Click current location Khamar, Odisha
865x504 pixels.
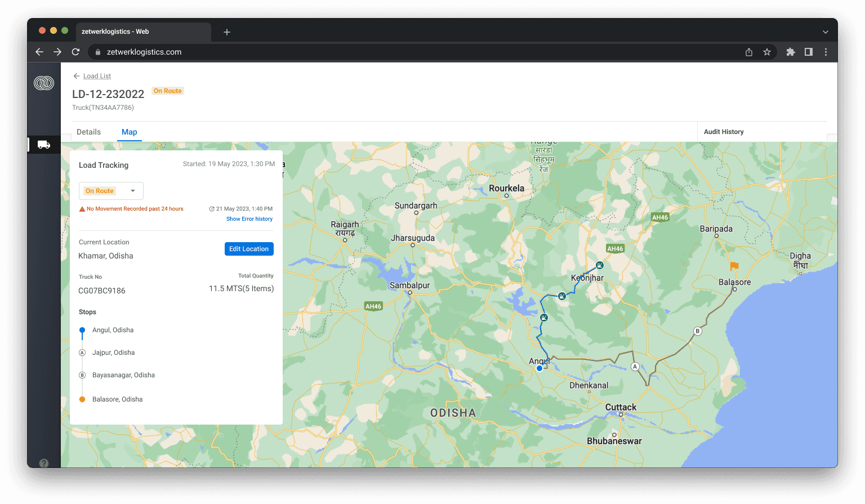point(106,256)
